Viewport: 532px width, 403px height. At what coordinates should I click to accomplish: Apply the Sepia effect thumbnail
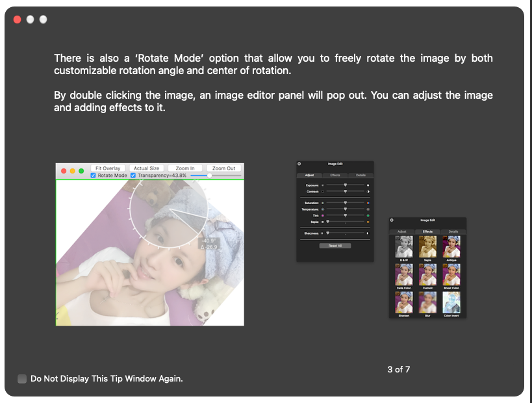pos(427,246)
